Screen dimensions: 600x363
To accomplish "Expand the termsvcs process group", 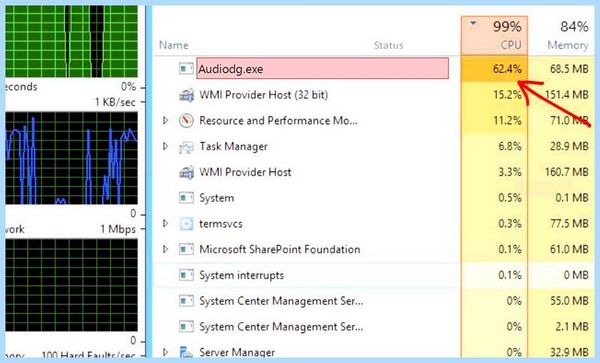I will pyautogui.click(x=165, y=223).
